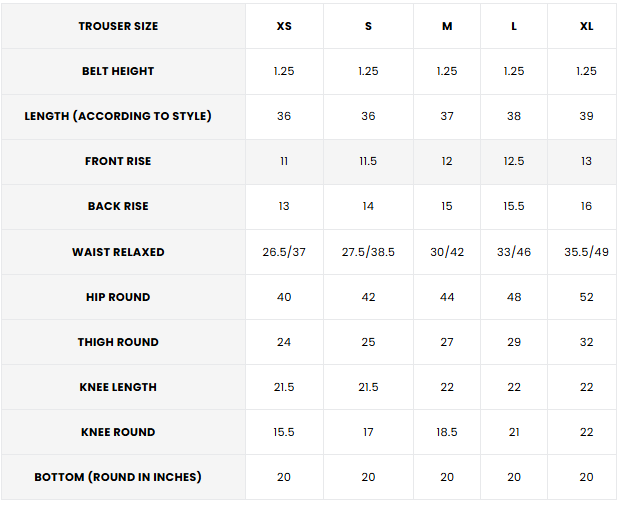
Task: Click the FRONT RISE row label
Action: click(x=118, y=161)
